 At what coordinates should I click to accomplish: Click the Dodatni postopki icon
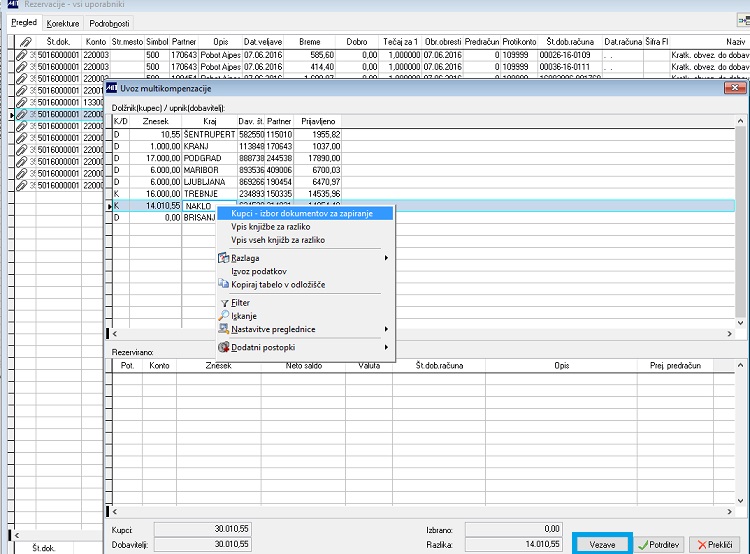pos(223,347)
